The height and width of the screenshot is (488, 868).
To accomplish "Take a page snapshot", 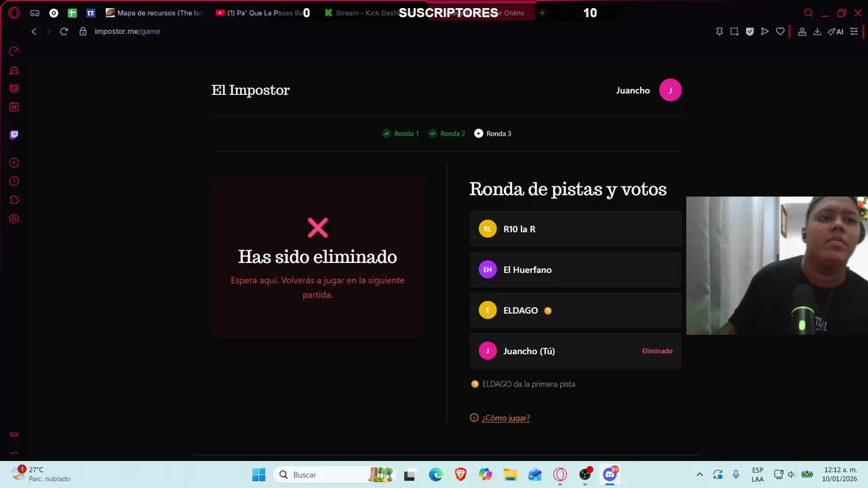I will [x=734, y=31].
